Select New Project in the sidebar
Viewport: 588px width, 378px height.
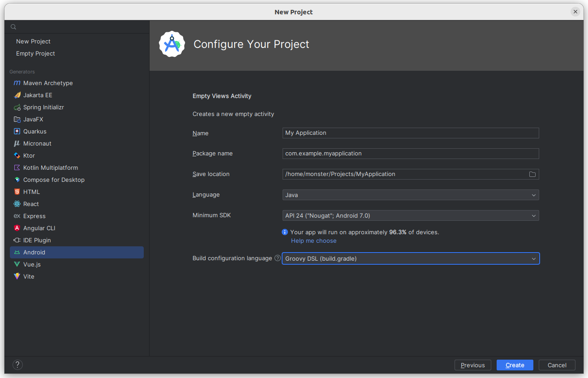[77, 41]
